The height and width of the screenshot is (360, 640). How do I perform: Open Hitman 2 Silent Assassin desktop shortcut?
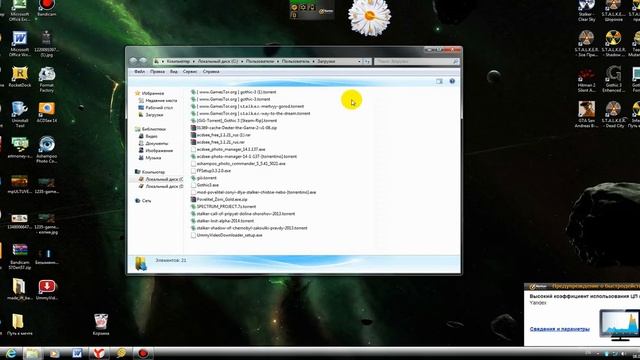tap(587, 79)
